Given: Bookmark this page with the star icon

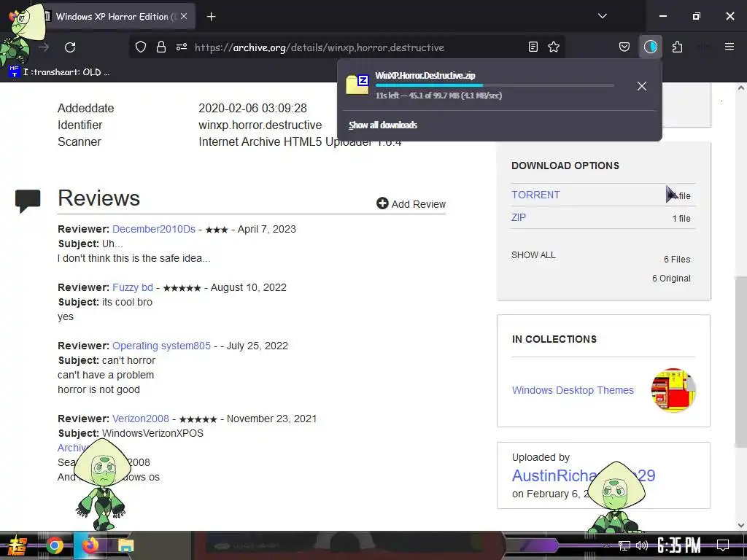Looking at the screenshot, I should [x=554, y=47].
